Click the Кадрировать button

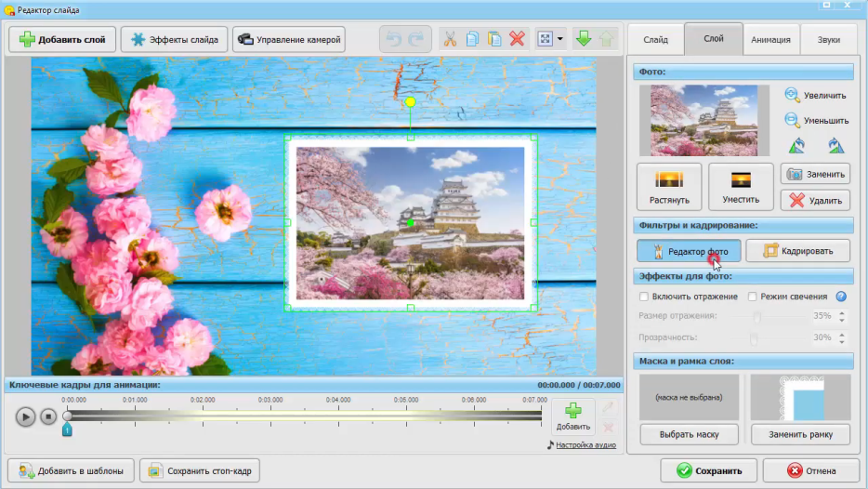(x=798, y=251)
